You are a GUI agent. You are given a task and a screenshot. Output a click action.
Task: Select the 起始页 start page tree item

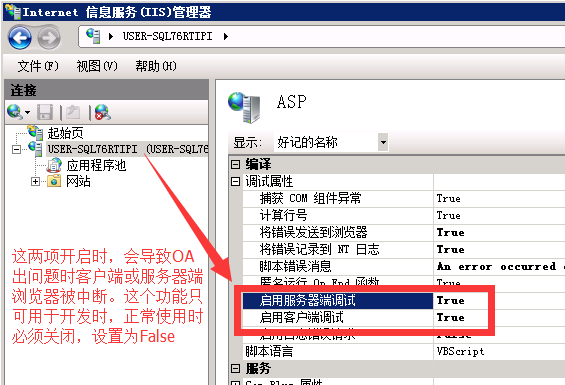65,133
